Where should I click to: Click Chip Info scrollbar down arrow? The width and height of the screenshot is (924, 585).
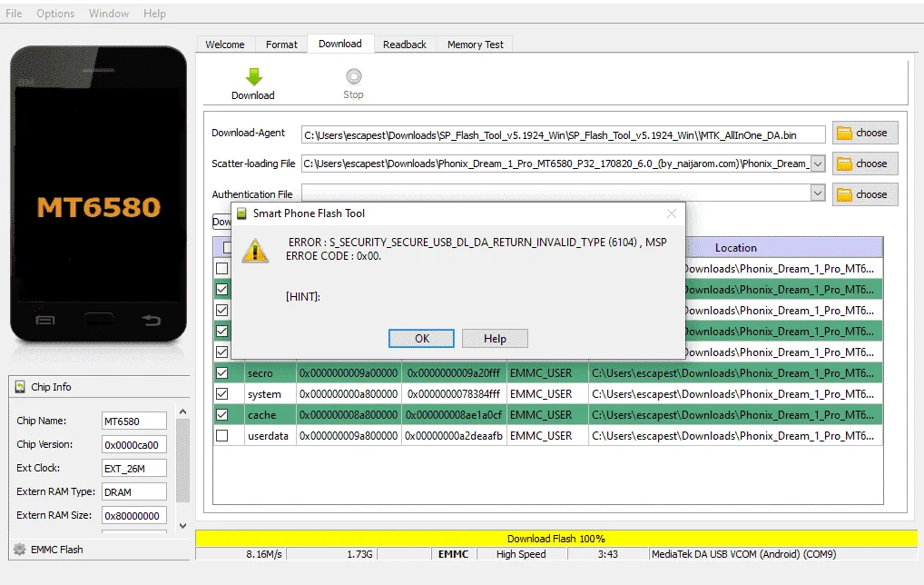tap(183, 525)
